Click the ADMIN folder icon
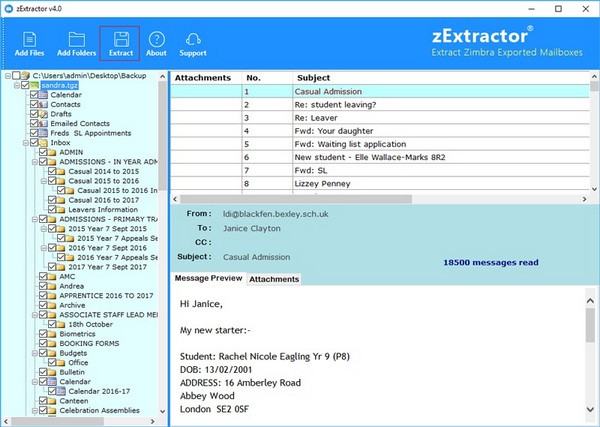Viewport: 600px width, 427px height. (x=52, y=152)
